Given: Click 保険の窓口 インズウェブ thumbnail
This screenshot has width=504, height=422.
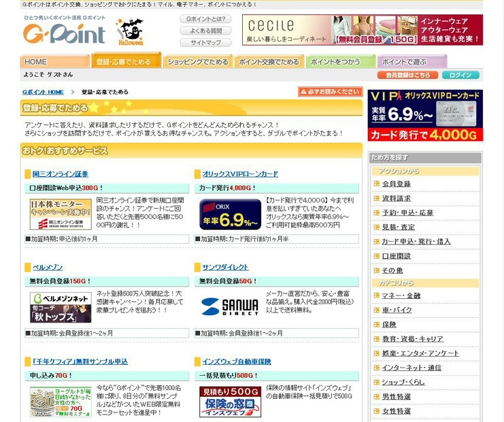Looking at the screenshot, I should click(x=230, y=402).
